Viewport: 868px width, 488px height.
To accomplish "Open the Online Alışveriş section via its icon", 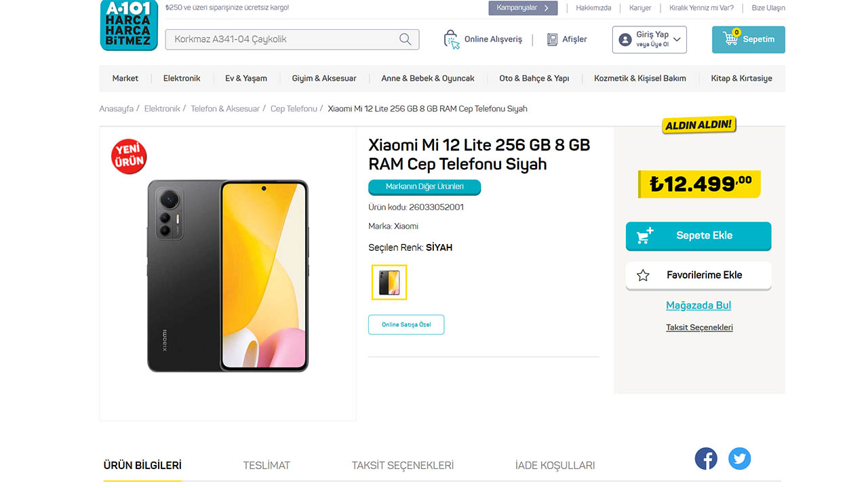I will (x=451, y=39).
